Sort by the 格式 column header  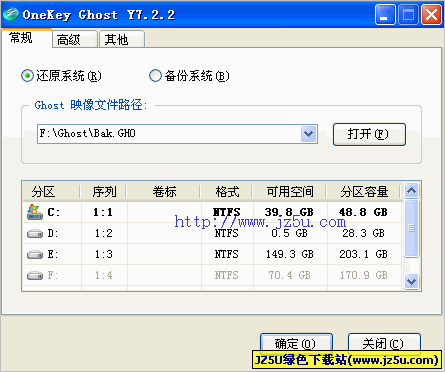click(x=227, y=192)
